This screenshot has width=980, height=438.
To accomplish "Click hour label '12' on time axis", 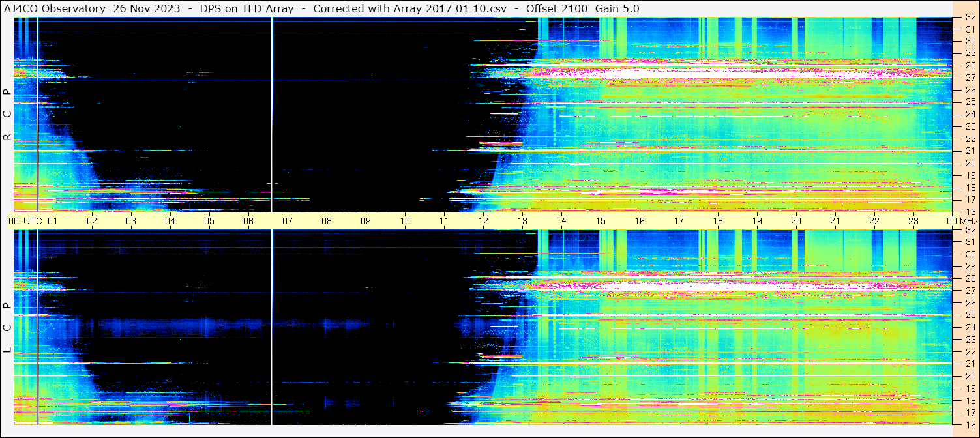I will tap(483, 221).
